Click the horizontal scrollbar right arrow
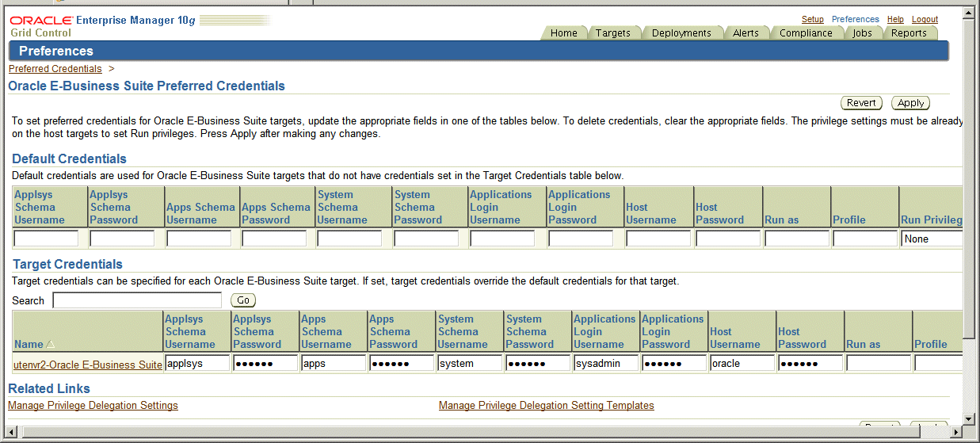 pos(955,432)
